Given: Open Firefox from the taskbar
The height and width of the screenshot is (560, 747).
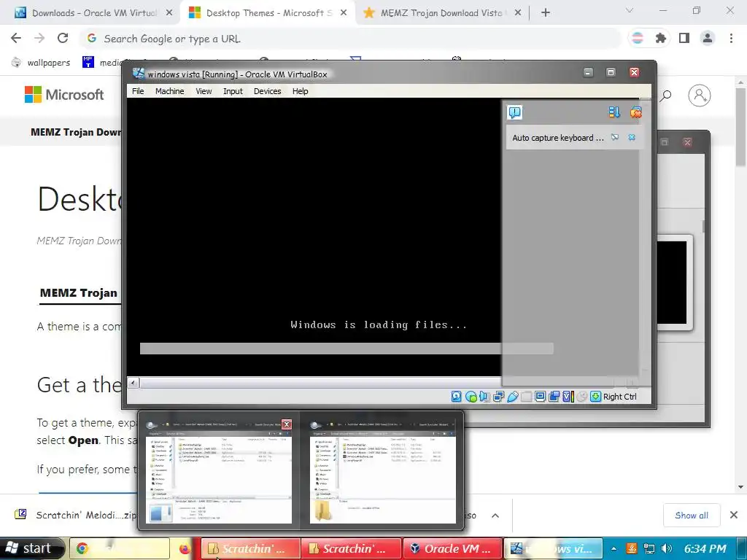Looking at the screenshot, I should 185,549.
